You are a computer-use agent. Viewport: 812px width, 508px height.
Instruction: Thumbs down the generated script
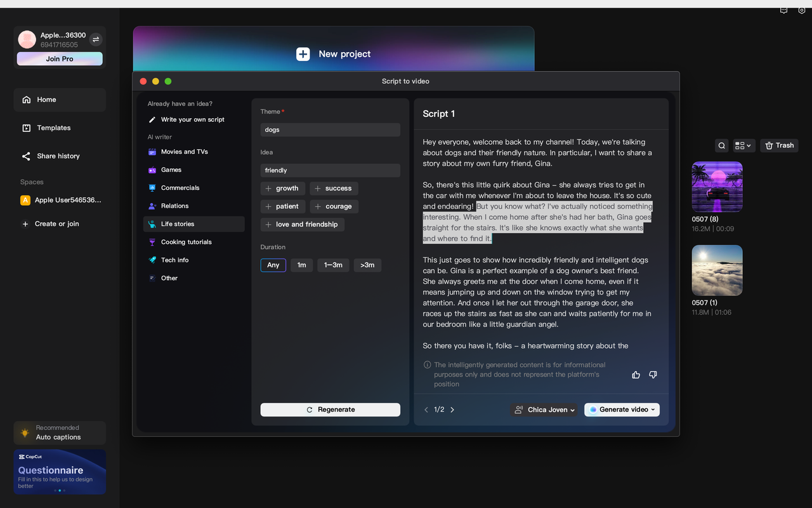click(x=653, y=375)
